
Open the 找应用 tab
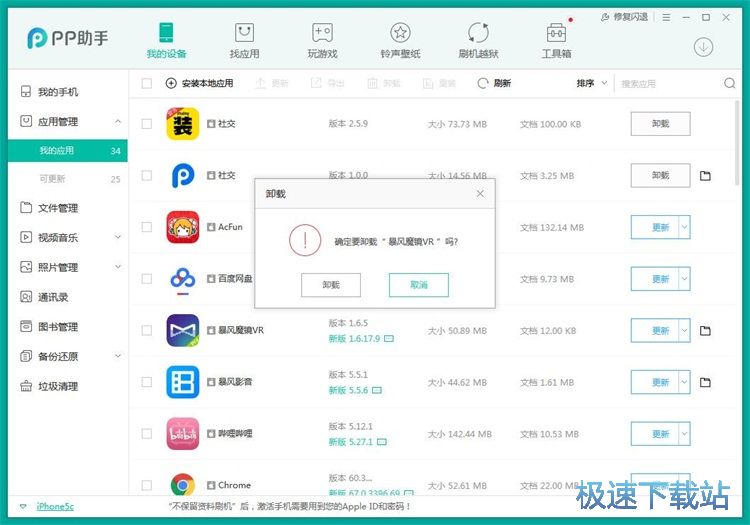(x=244, y=41)
